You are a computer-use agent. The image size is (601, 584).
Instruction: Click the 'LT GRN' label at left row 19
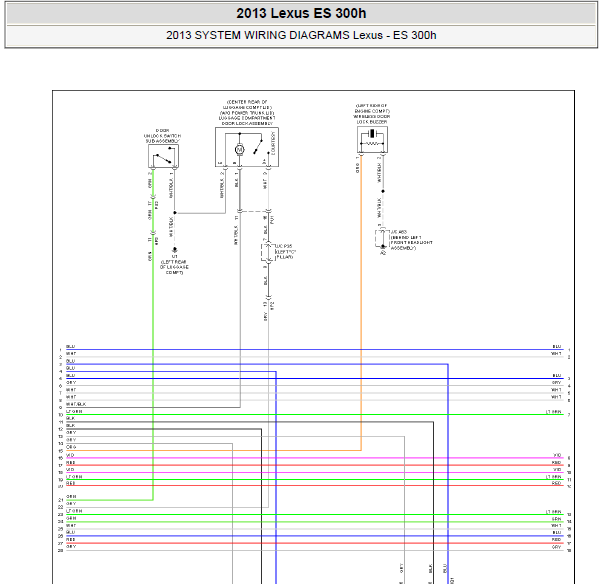click(74, 477)
